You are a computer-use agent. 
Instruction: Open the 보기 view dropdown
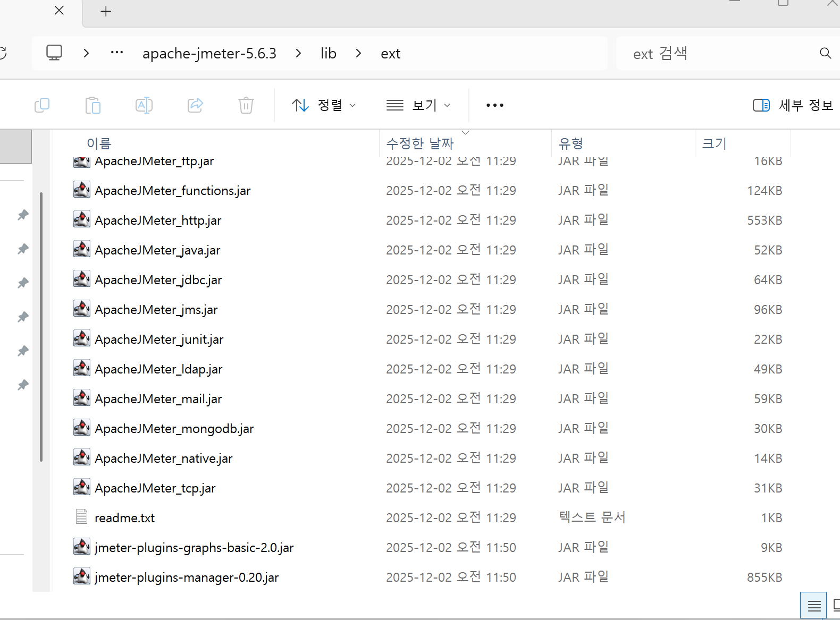418,105
